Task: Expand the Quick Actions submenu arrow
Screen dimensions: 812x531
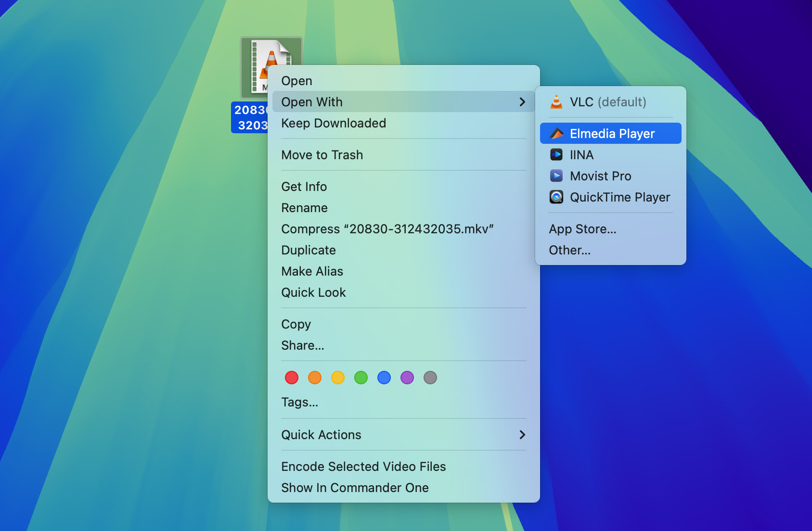Action: tap(522, 435)
